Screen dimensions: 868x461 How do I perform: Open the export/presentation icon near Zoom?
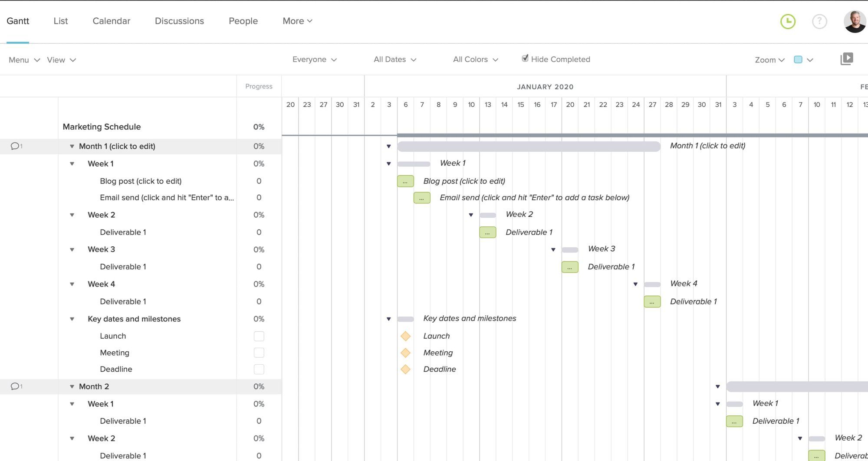click(x=847, y=59)
